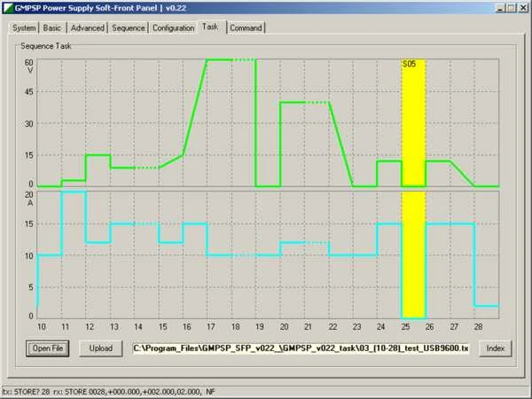
Task: Close the GMPSP window
Action: click(x=523, y=8)
